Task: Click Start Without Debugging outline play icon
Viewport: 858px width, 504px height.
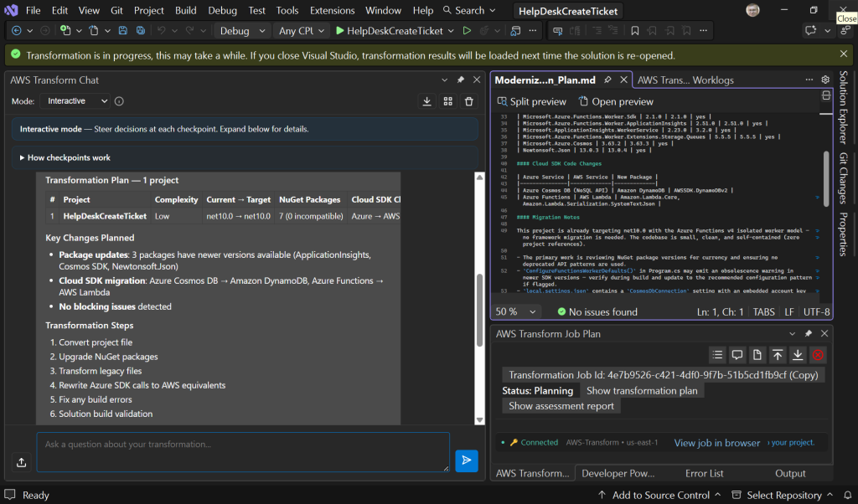Action: point(467,31)
